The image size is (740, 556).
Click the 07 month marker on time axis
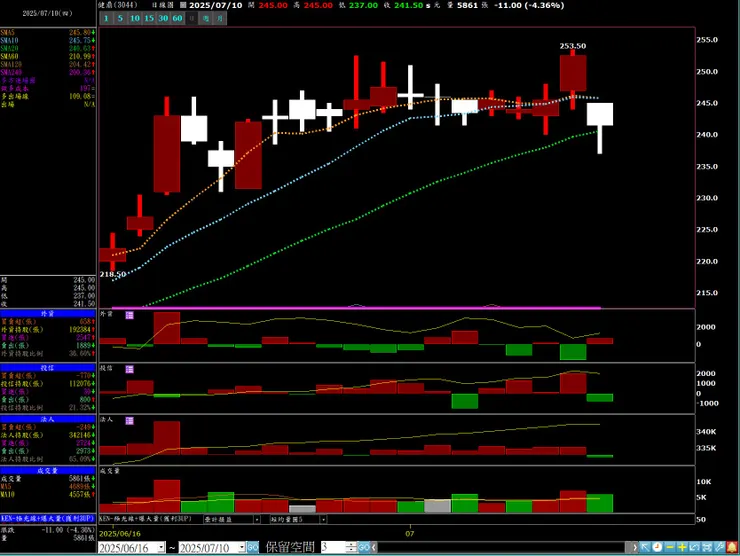pyautogui.click(x=410, y=533)
